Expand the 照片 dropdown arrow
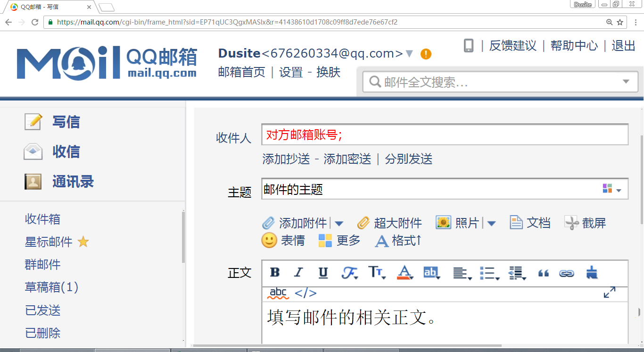 491,224
